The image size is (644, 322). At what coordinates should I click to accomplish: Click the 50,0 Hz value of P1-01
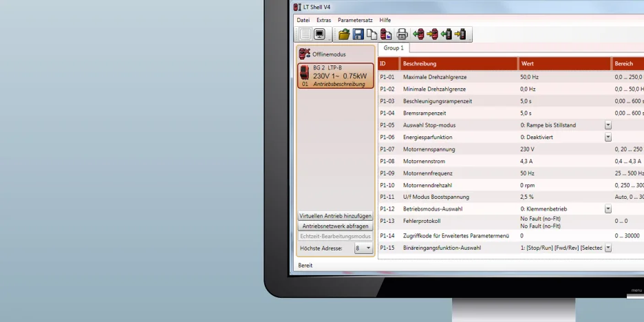529,77
